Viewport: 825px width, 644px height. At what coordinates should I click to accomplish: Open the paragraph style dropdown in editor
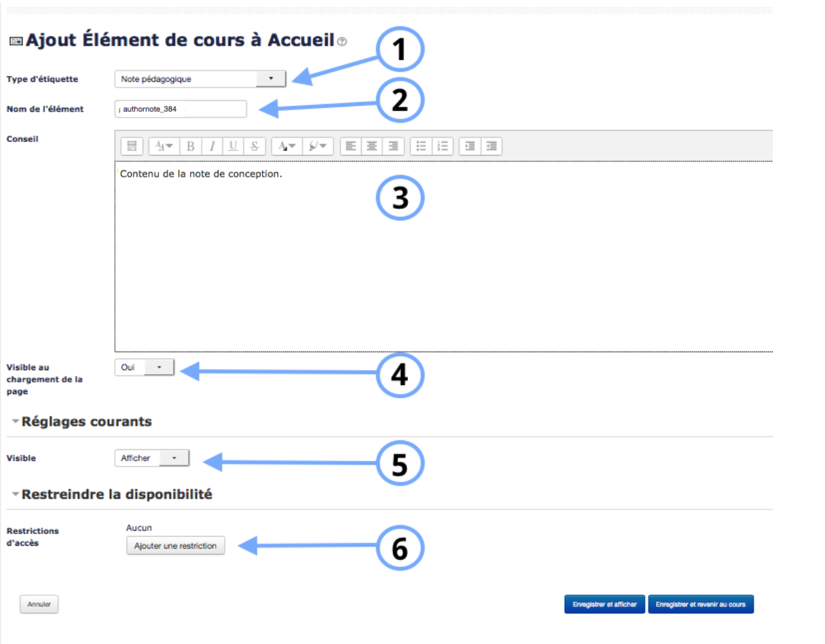(164, 147)
